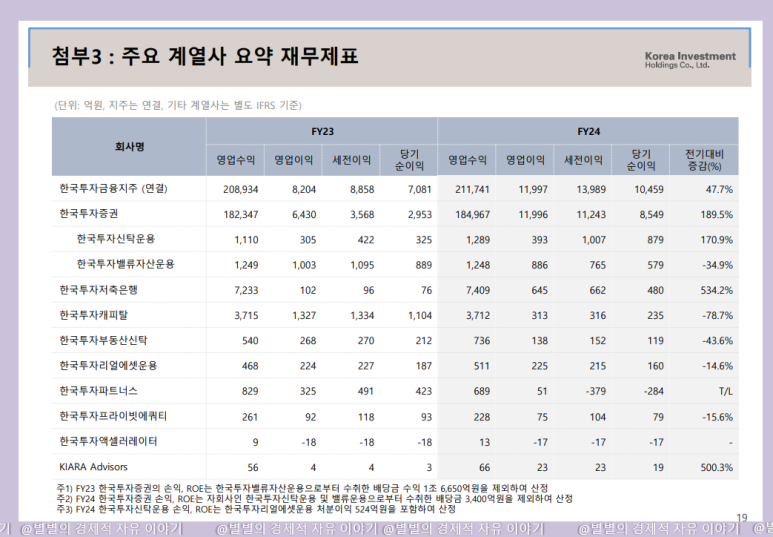Click the -78.7% change value
773x537 pixels.
point(718,316)
